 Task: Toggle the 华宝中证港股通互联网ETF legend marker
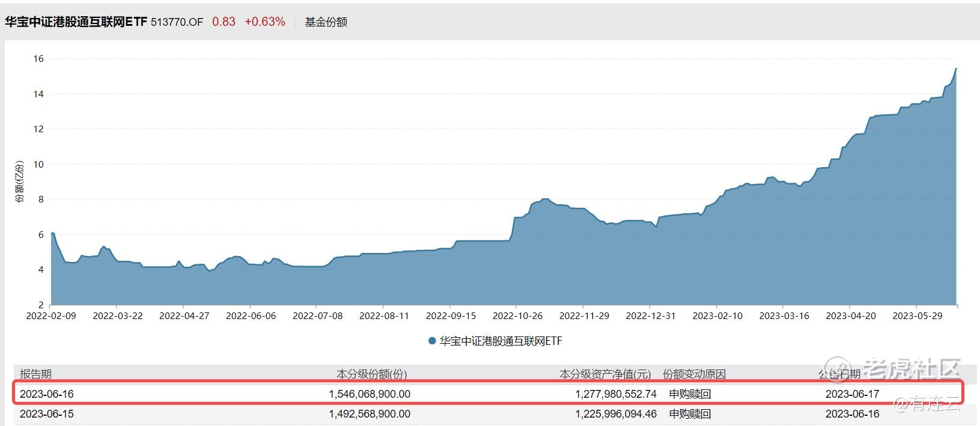click(x=432, y=341)
